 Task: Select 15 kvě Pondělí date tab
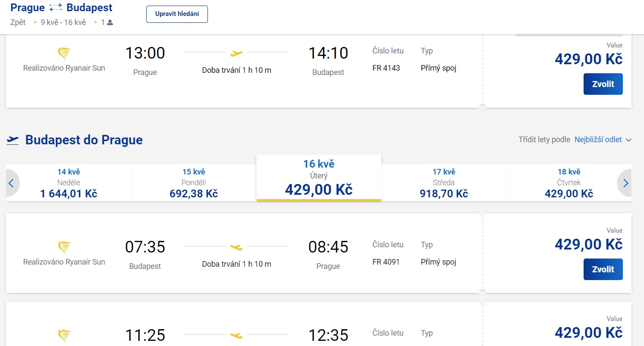click(x=194, y=183)
